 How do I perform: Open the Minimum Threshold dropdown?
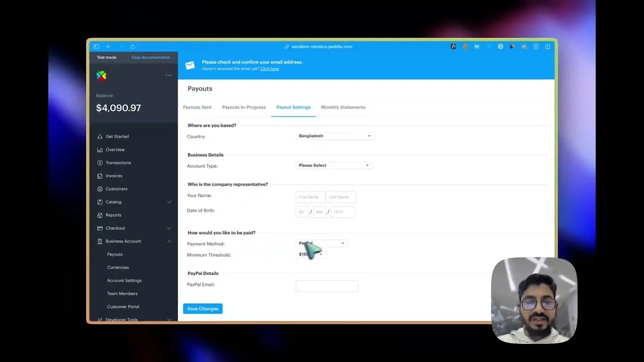pyautogui.click(x=311, y=254)
